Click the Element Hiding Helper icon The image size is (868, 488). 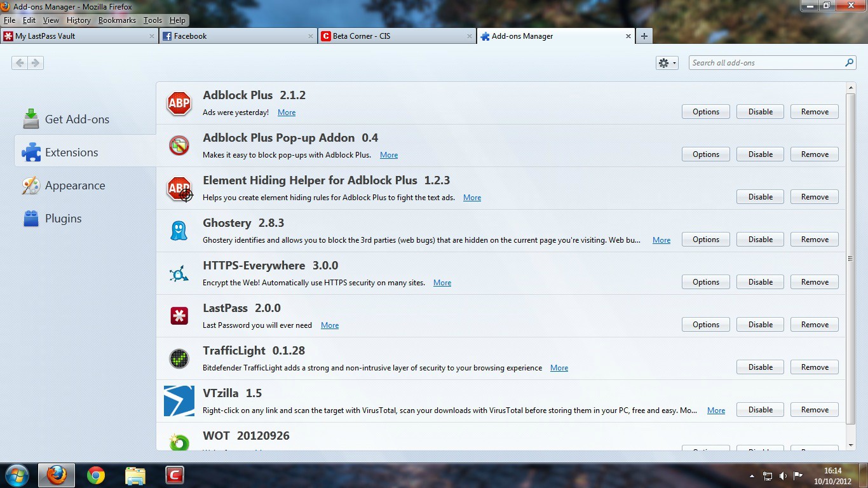tap(179, 189)
